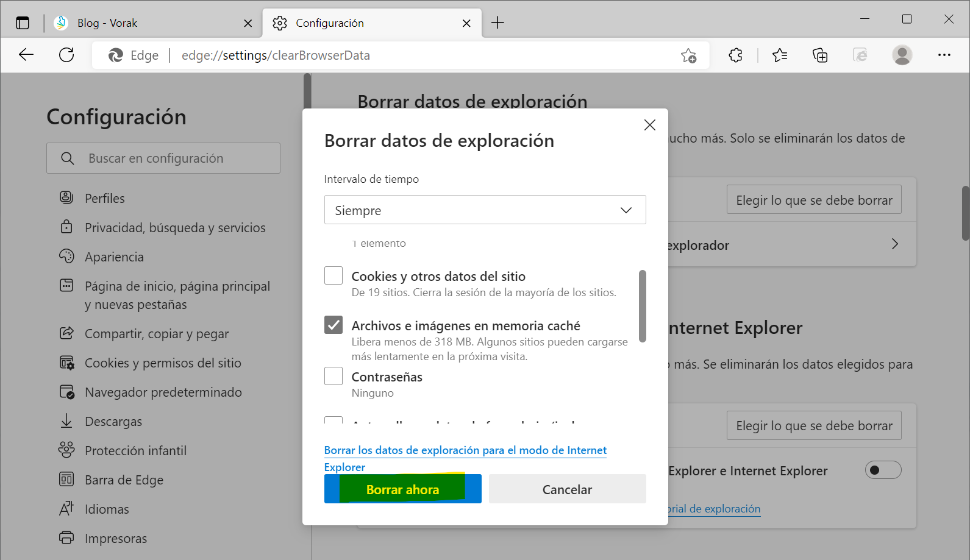Image resolution: width=970 pixels, height=560 pixels.
Task: Close the Borrar datos de exploración dialog
Action: click(650, 125)
